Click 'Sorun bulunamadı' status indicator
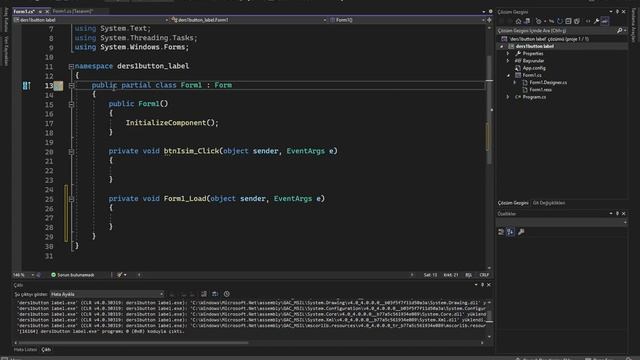Screen dimensions: 640x360 coord(73,275)
